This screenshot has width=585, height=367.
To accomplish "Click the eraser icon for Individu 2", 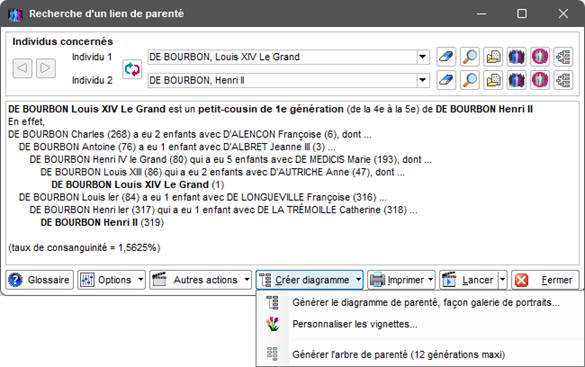I will pos(446,80).
